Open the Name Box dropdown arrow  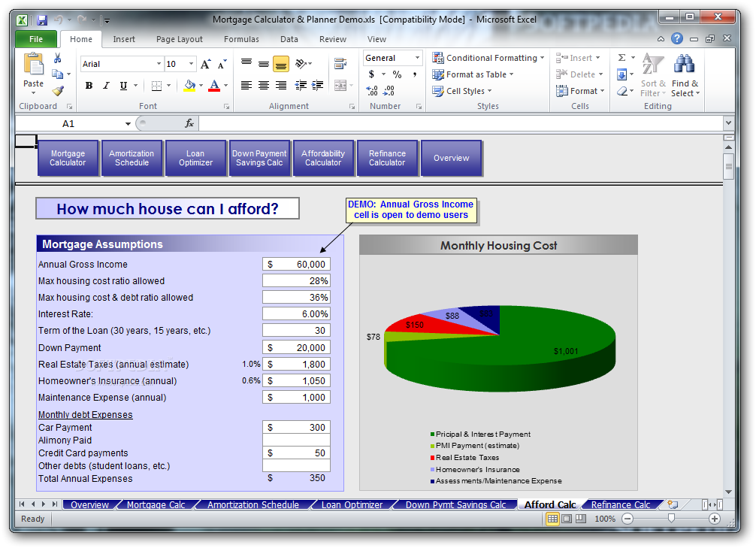pos(128,123)
